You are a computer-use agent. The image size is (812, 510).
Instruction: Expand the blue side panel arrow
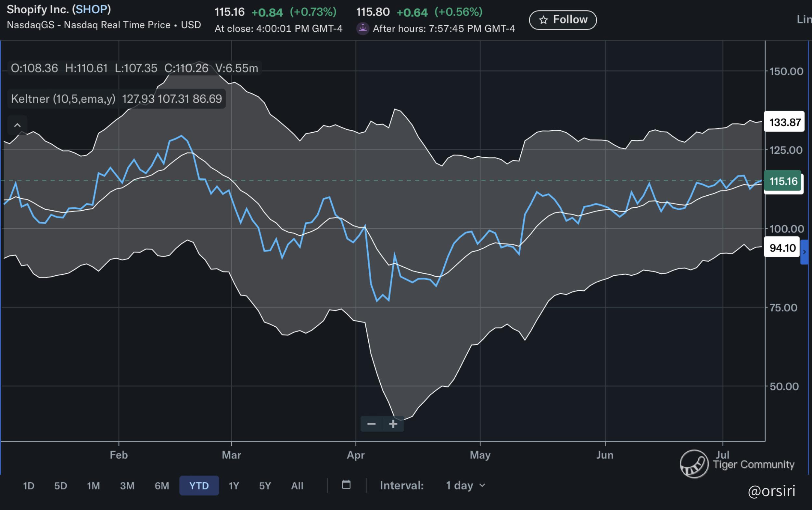804,252
